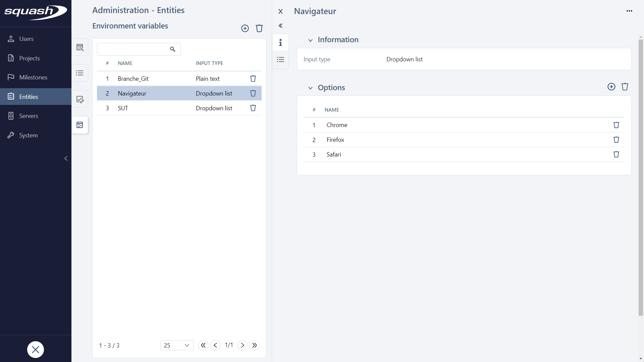Image resolution: width=644 pixels, height=362 pixels.
Task: Delete the SUT variable with trash icon
Action: [x=253, y=108]
